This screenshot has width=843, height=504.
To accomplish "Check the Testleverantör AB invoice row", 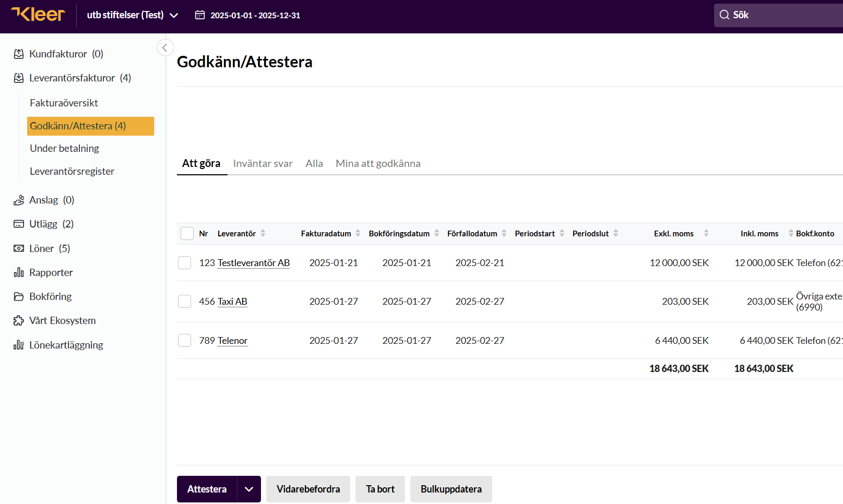I will [x=185, y=262].
